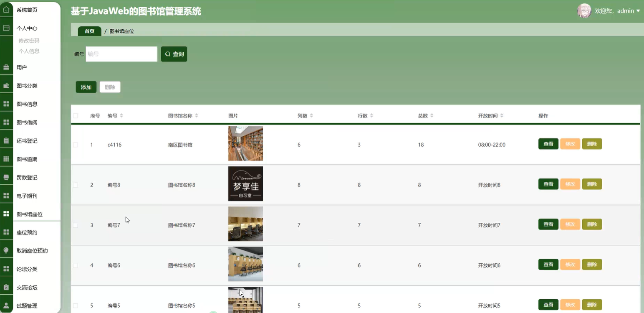The height and width of the screenshot is (313, 644).
Task: Click the grid icon beside 图书逾期
Action: [x=6, y=159]
